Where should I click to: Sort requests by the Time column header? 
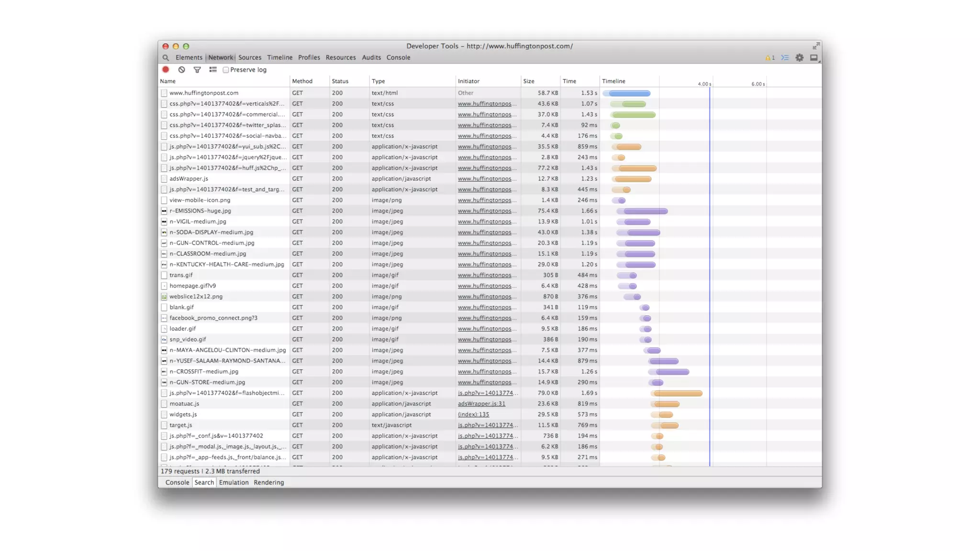pos(569,81)
